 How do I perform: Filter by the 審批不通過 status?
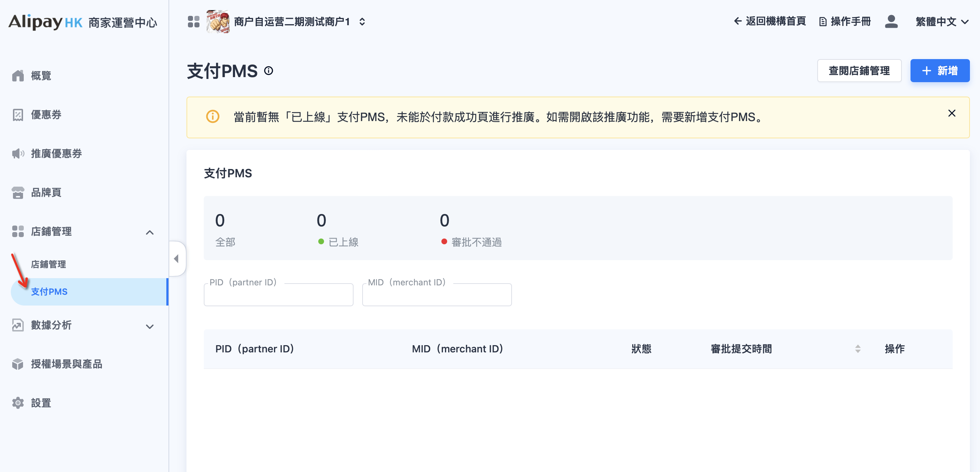coord(471,230)
